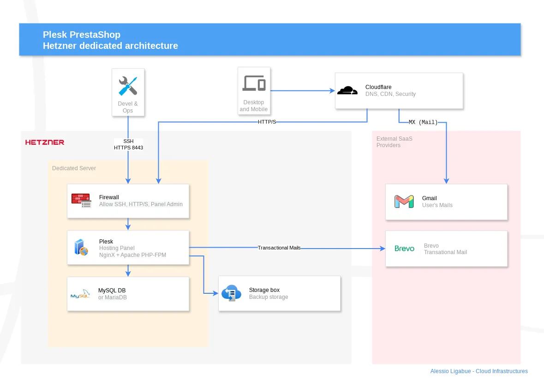Open the Alessio Ligabue - Cloud Infrastructures link
This screenshot has width=544, height=392.
click(479, 371)
